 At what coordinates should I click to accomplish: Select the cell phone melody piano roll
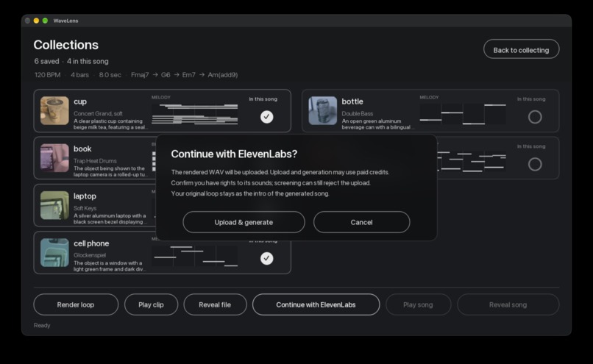click(195, 256)
